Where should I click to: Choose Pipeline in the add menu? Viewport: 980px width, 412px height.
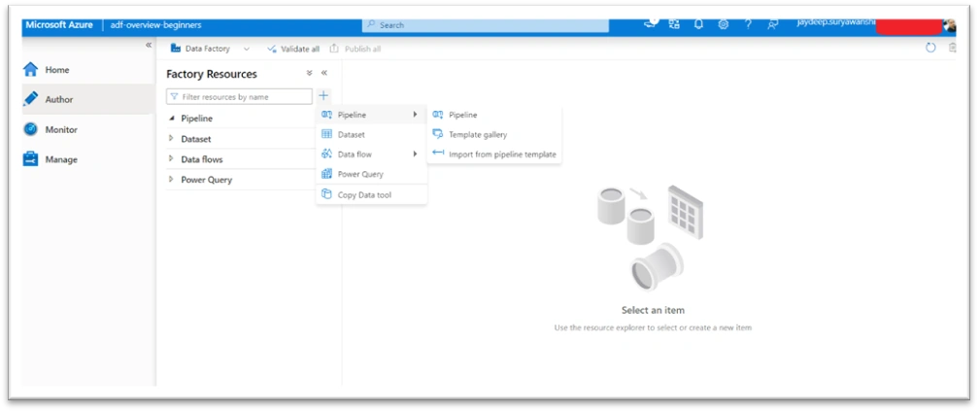coord(371,115)
